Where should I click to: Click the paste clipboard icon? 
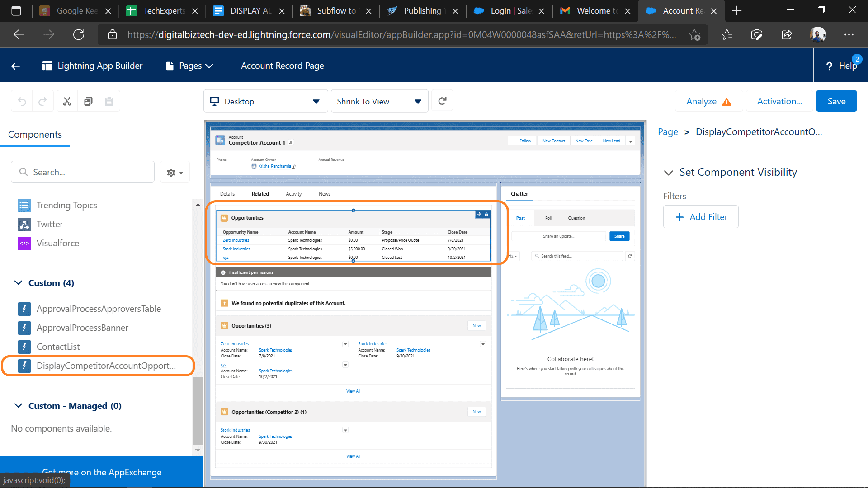109,101
